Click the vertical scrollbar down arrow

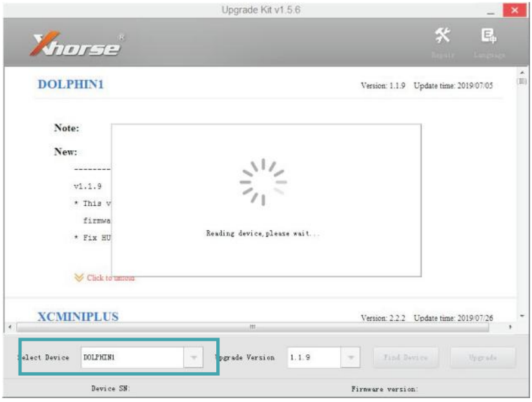tap(522, 316)
